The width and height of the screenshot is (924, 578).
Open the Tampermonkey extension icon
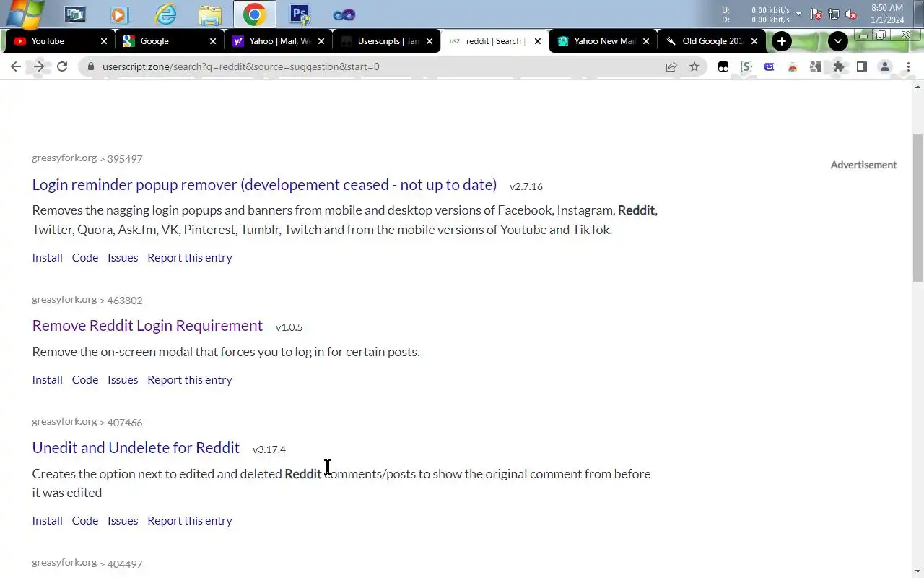pos(723,66)
